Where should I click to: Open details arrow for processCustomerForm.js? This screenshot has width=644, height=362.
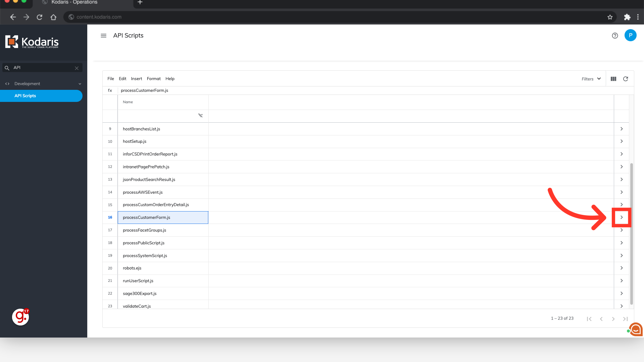tap(622, 217)
